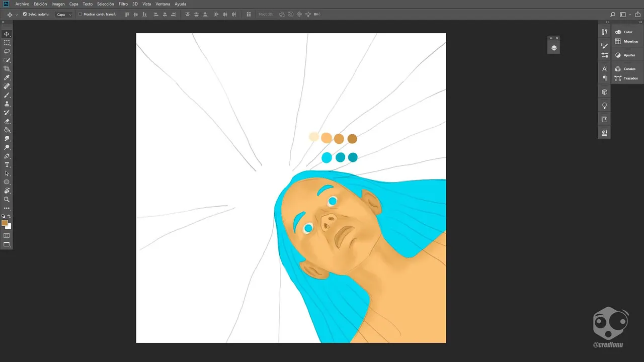
Task: Open the Properties panel icon
Action: tap(604, 133)
